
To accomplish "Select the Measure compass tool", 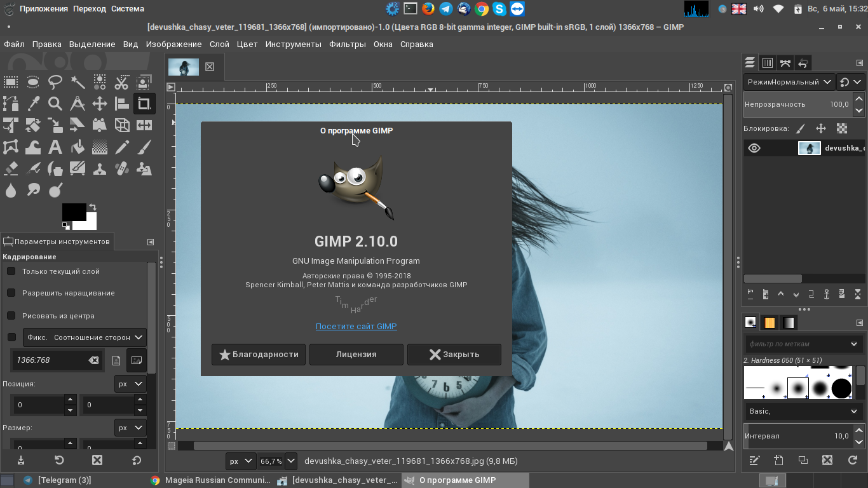I will (x=78, y=104).
